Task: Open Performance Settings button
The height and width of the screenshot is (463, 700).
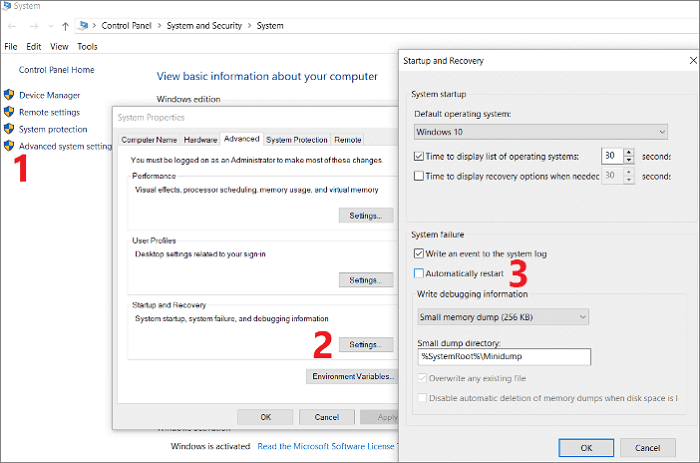Action: click(x=366, y=216)
